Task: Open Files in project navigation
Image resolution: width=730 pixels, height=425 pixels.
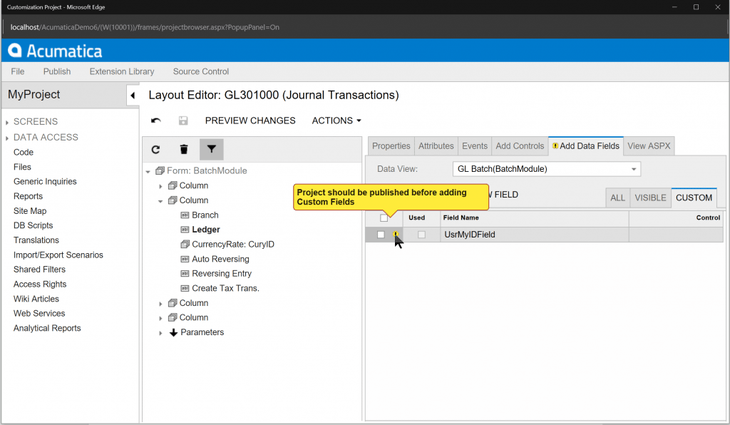Action: [22, 167]
